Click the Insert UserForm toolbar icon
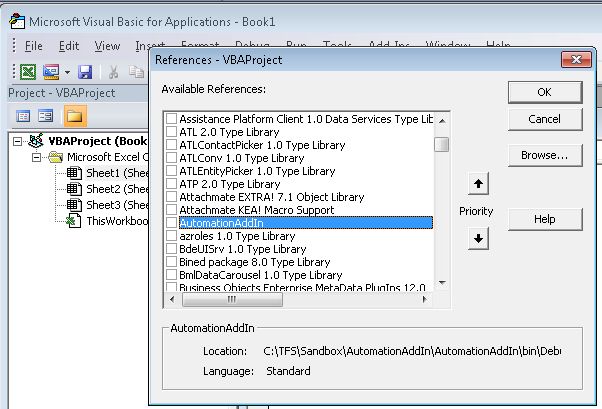The width and height of the screenshot is (602, 409). pyautogui.click(x=51, y=72)
